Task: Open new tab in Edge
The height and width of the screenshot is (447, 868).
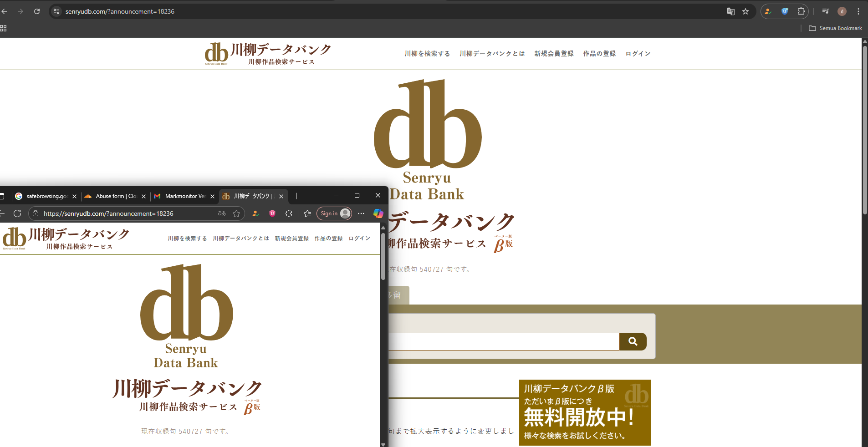Action: 296,196
